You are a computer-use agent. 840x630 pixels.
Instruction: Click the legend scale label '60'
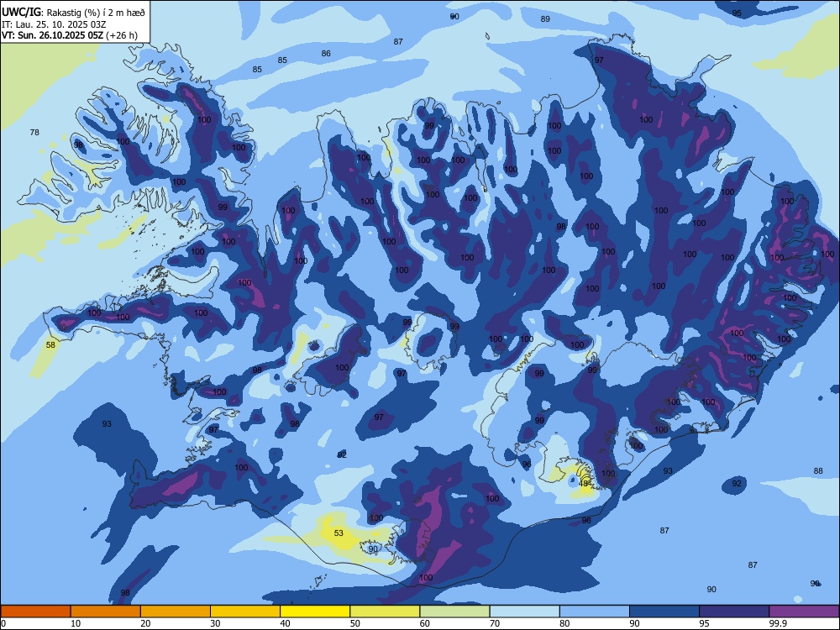425,623
